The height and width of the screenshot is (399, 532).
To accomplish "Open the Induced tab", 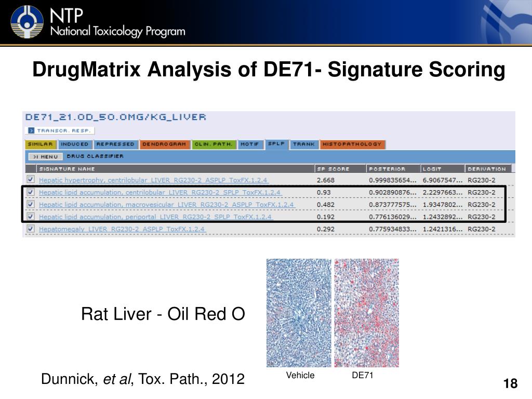I will click(75, 144).
